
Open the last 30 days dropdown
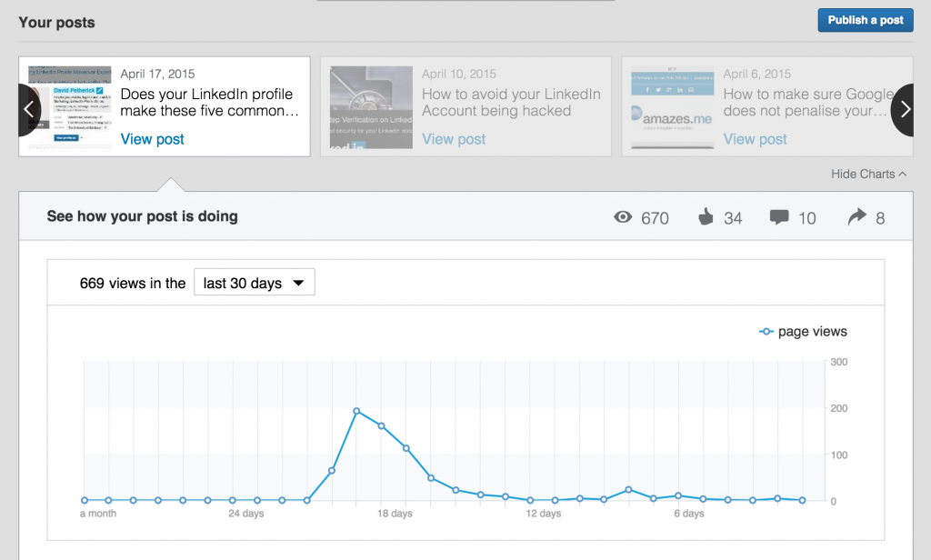[x=254, y=282]
